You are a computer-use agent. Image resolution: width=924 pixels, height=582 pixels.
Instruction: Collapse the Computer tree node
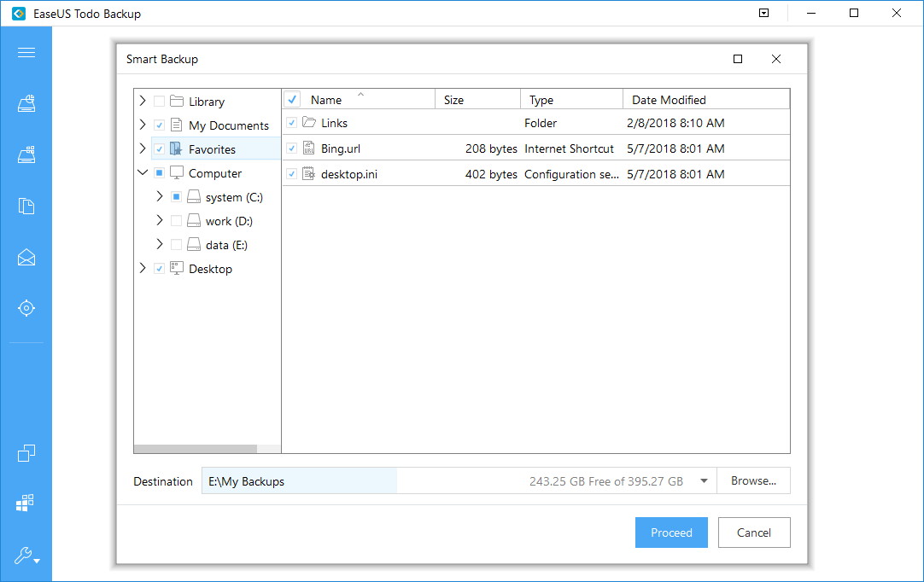[143, 172]
